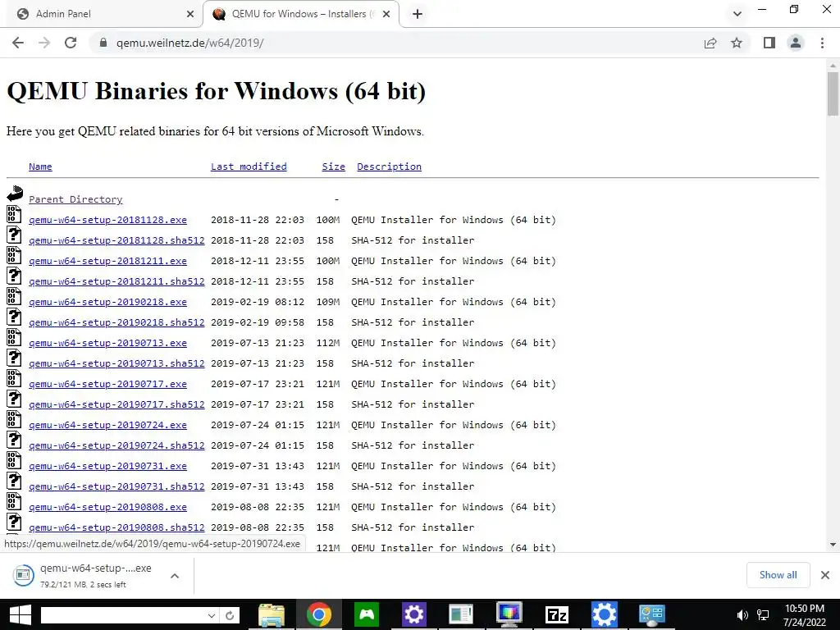
Task: Open qemu-w64-setup-20190731.sha512
Action: [x=116, y=486]
